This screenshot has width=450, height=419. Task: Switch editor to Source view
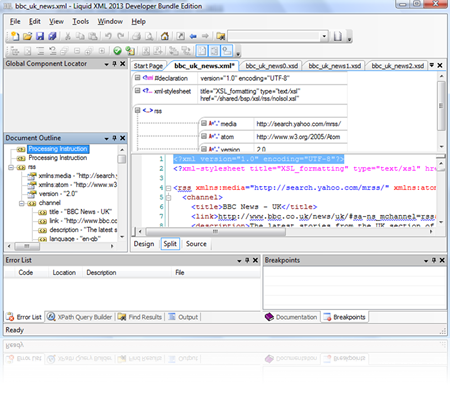tap(196, 244)
